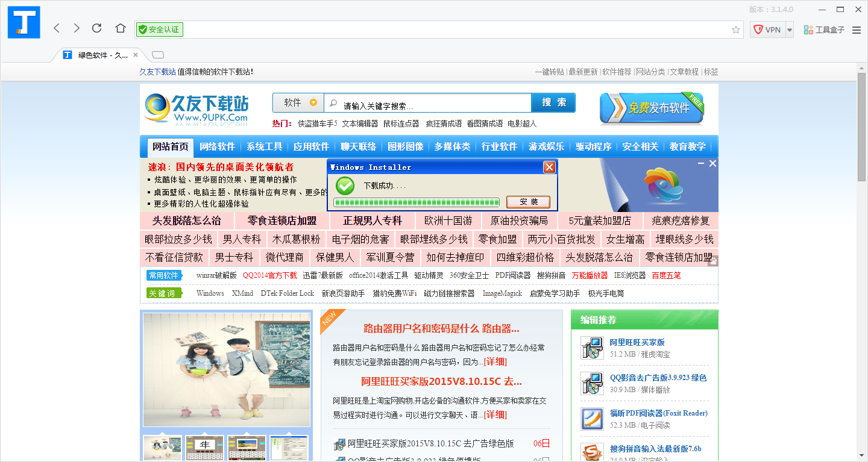This screenshot has height=462, width=868.
Task: Click the 网站分类 top link
Action: (650, 72)
